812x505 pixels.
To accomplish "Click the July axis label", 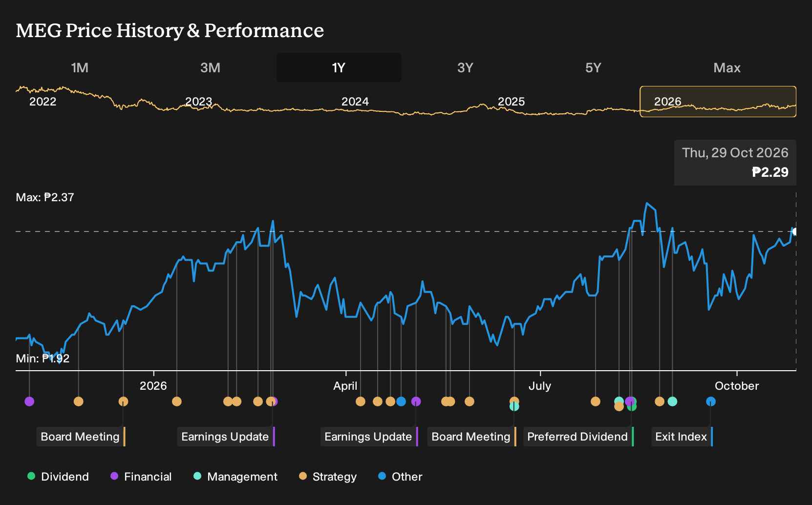I will [x=540, y=386].
